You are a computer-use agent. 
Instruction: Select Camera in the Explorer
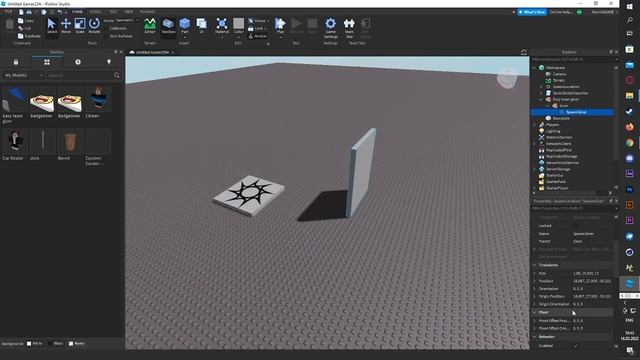point(559,74)
